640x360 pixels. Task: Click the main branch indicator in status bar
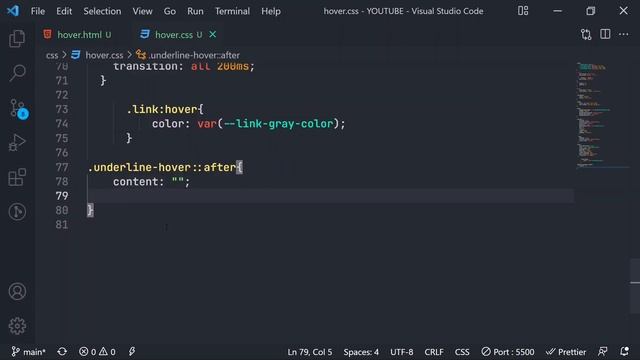[28, 351]
